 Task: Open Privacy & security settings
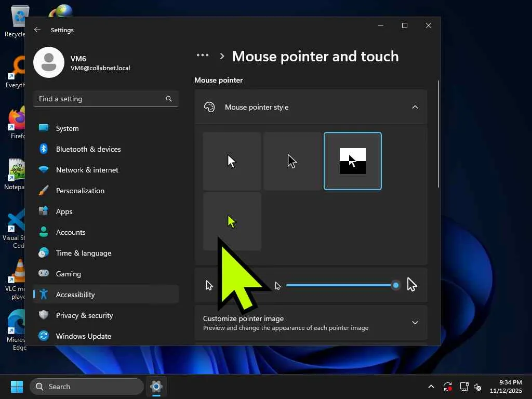[106, 315]
